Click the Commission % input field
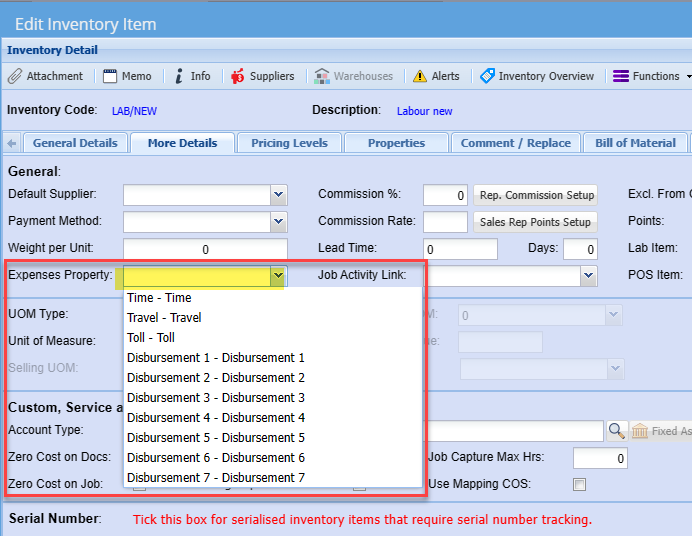This screenshot has height=536, width=692. tap(445, 195)
